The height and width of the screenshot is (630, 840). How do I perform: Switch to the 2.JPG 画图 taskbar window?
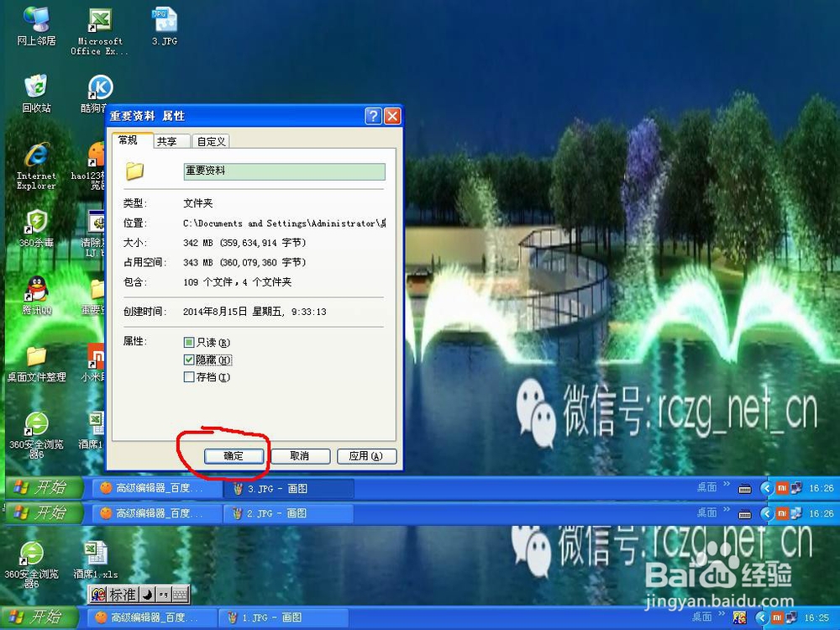click(x=288, y=512)
